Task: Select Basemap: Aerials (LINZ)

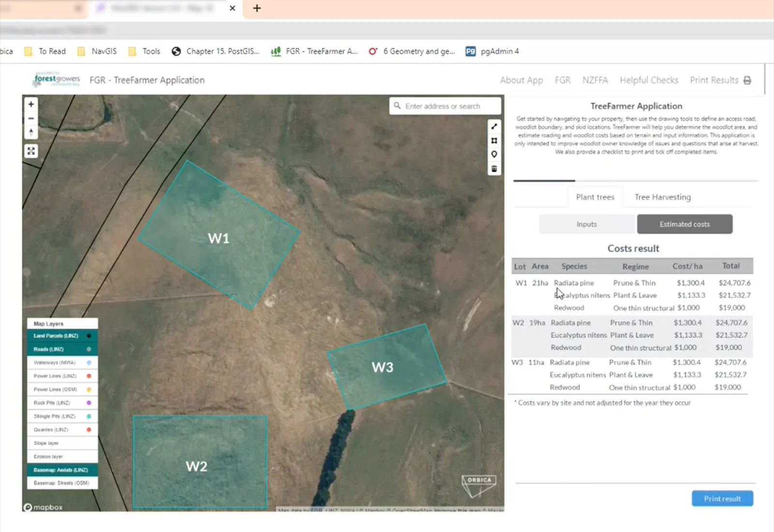Action: pyautogui.click(x=62, y=470)
